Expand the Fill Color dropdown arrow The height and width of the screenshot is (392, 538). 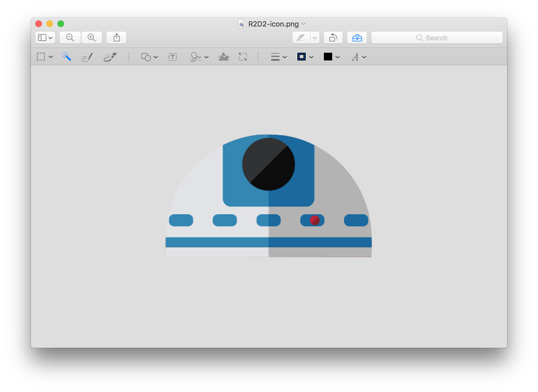338,57
